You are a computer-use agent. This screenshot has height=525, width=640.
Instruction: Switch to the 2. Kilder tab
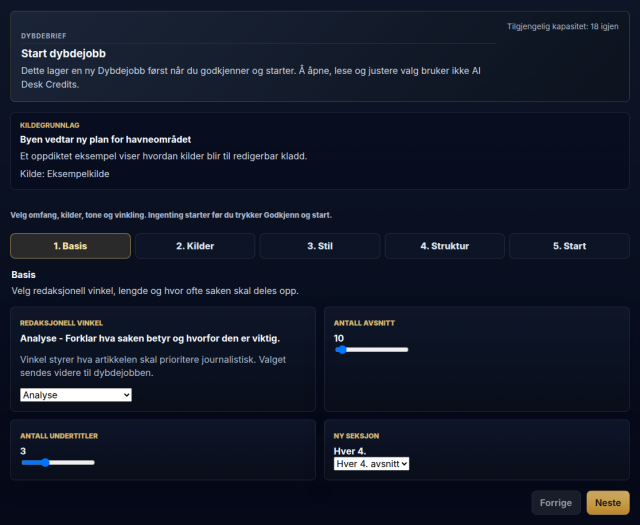[195, 246]
